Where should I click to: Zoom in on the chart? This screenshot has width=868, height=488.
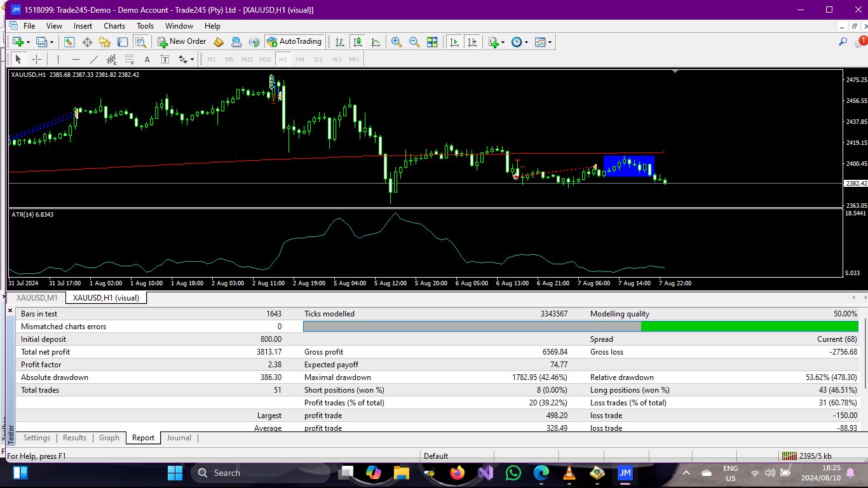pyautogui.click(x=397, y=42)
